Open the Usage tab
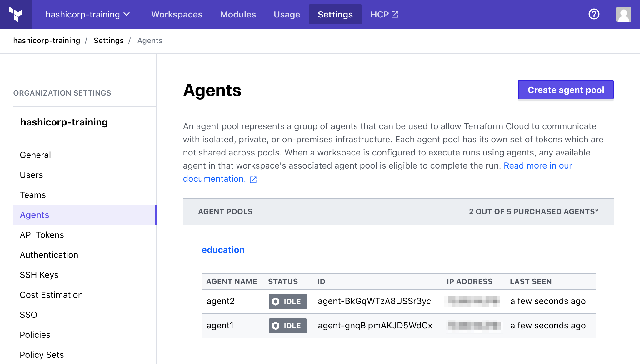This screenshot has height=364, width=640. (x=287, y=14)
